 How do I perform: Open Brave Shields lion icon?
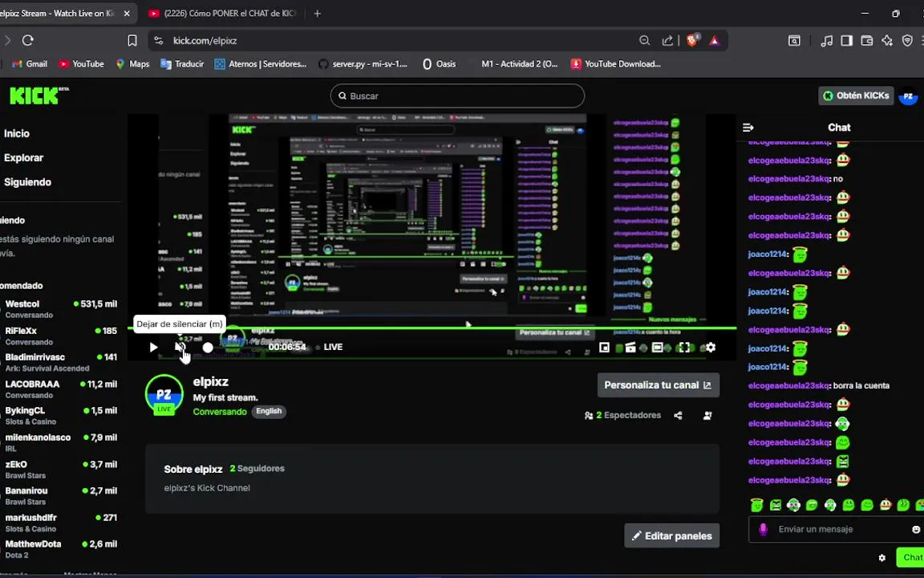(692, 39)
